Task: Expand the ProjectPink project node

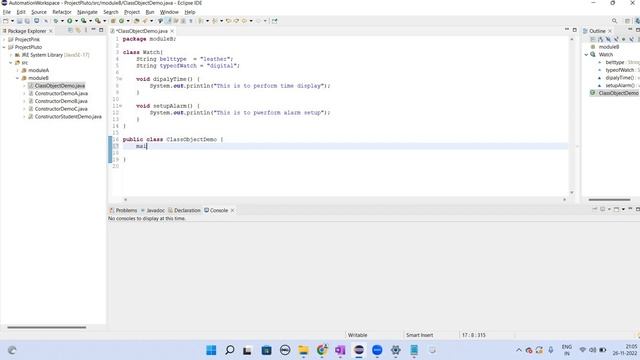Action: tap(4, 40)
